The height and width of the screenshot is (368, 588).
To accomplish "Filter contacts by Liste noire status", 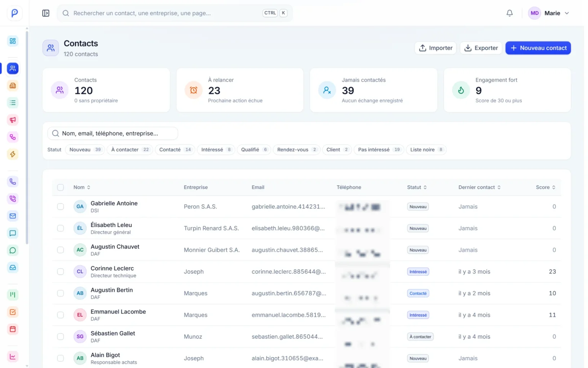I will (x=426, y=149).
